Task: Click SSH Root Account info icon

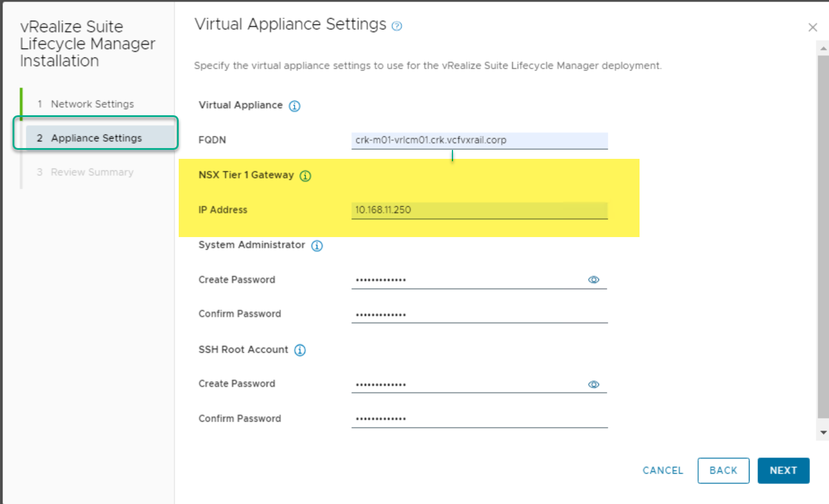Action: tap(300, 351)
